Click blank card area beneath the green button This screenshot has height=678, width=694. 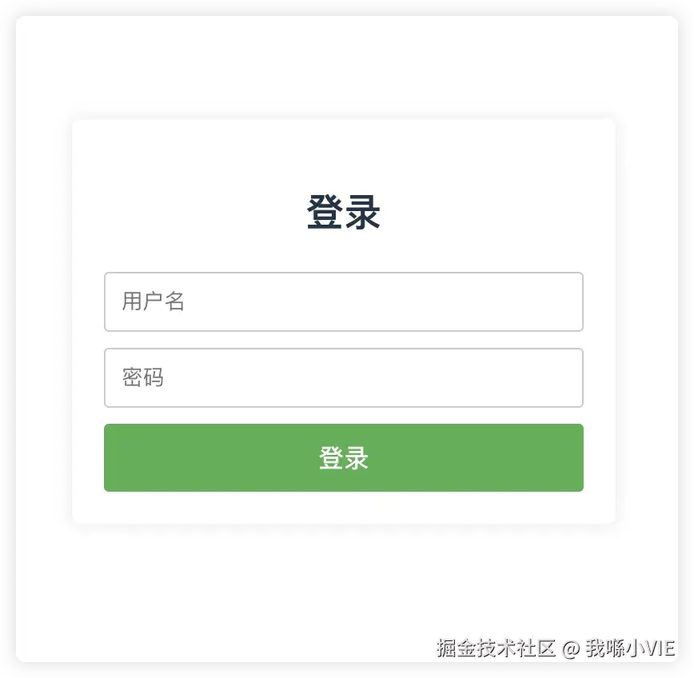pos(343,507)
